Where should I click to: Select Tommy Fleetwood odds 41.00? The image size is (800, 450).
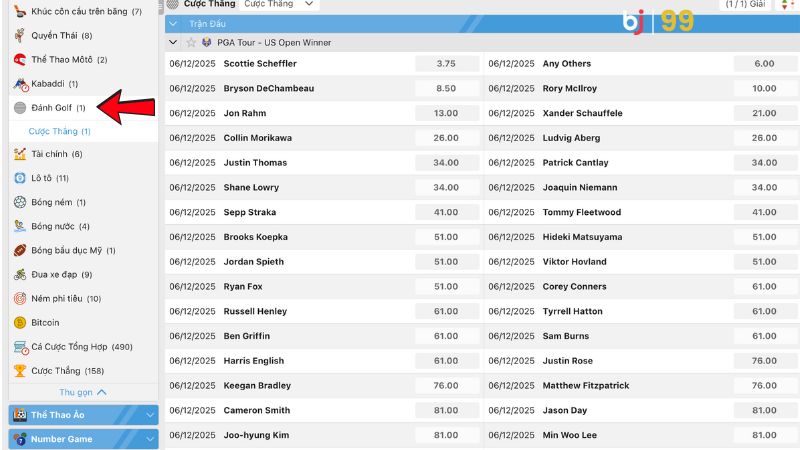pos(764,212)
